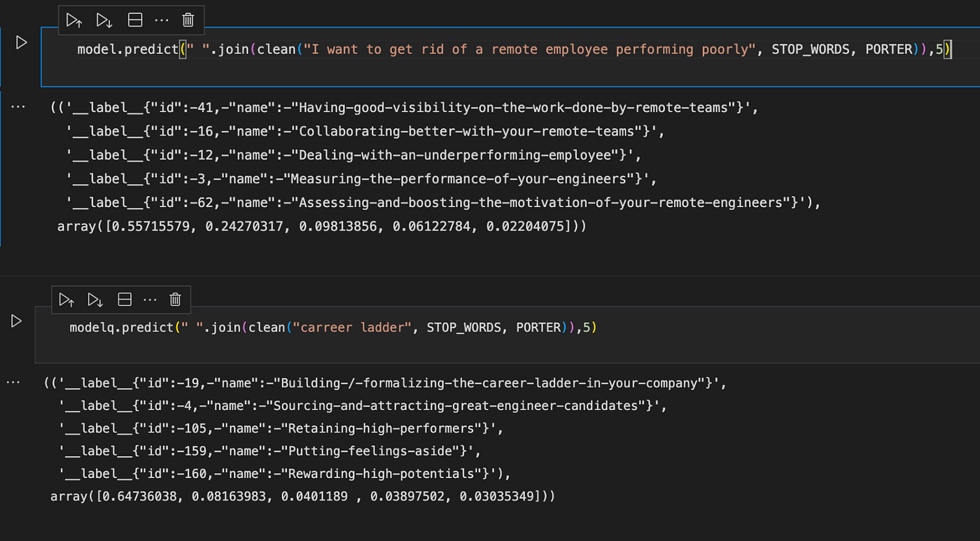
Task: Click the Execute Above icon in the first cell toolbar
Action: pyautogui.click(x=74, y=20)
